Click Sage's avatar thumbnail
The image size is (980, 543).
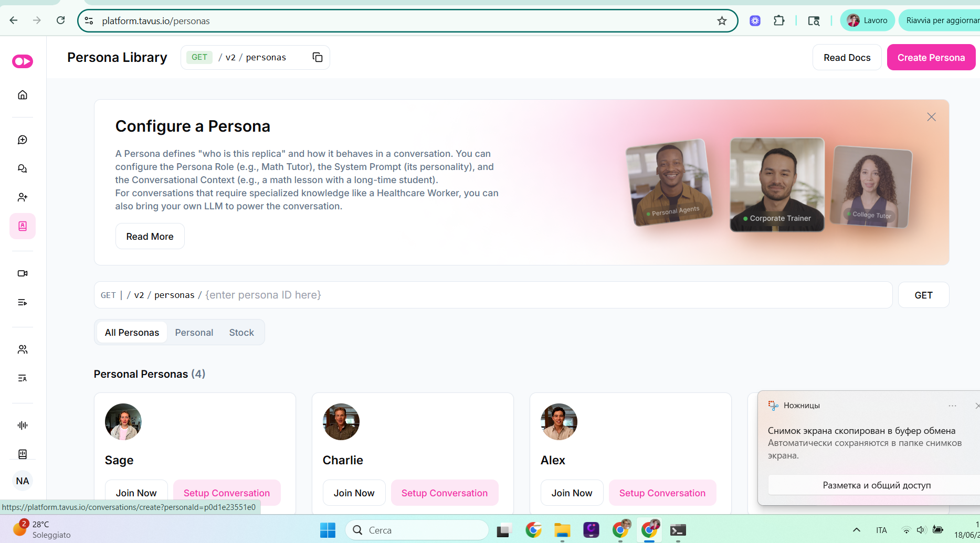click(x=123, y=422)
